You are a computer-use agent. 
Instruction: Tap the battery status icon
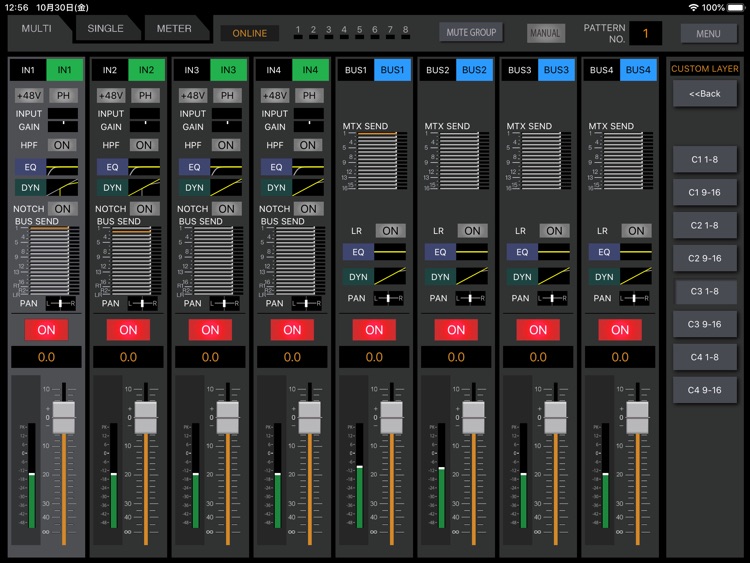point(736,8)
